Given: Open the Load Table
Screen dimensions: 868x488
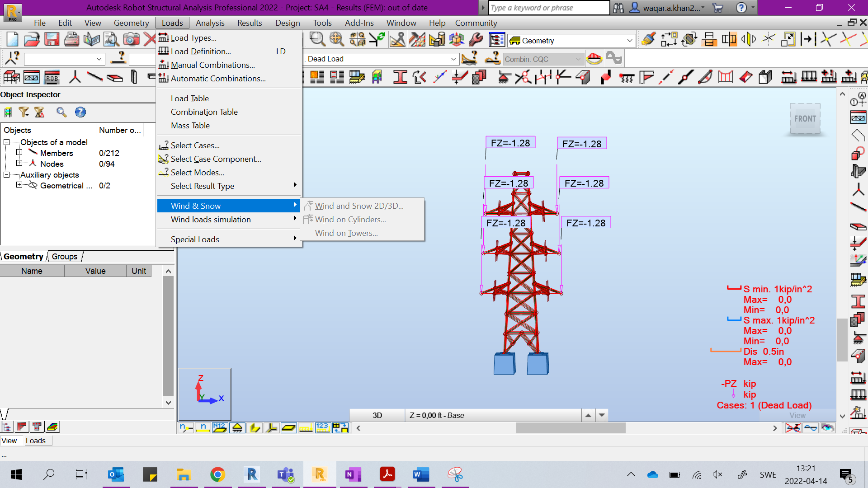Looking at the screenshot, I should click(x=190, y=98).
